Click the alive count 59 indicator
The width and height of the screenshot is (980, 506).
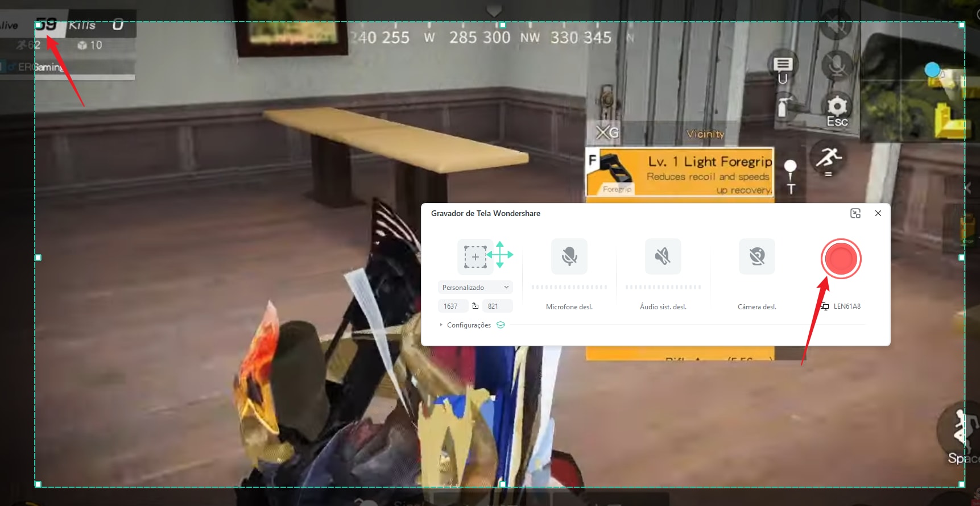(47, 24)
